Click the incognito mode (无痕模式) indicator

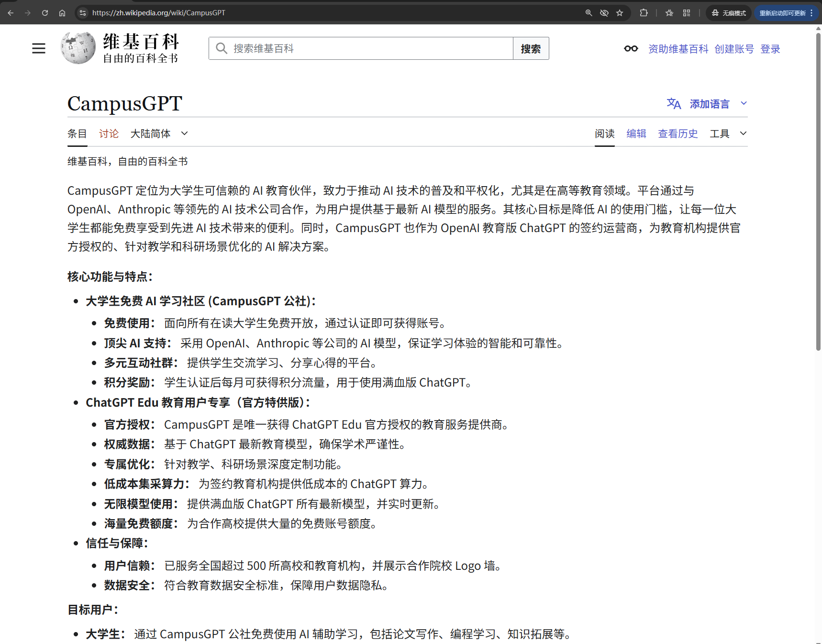(x=729, y=13)
